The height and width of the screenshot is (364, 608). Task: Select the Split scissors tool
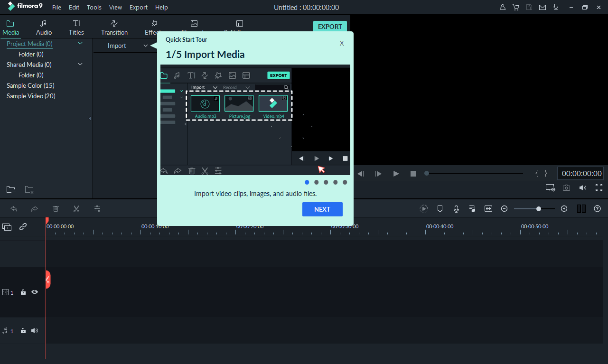[76, 209]
